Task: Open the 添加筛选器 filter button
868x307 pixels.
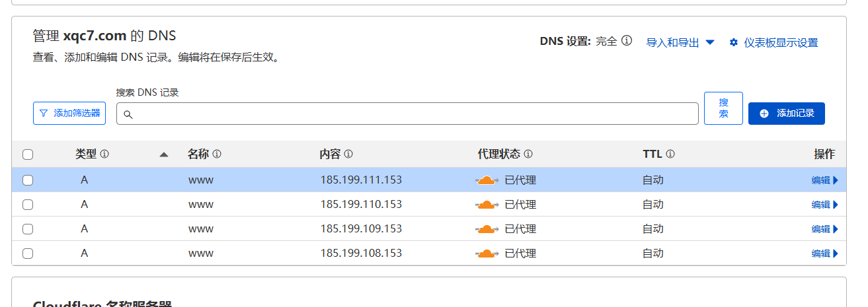Action: 69,114
